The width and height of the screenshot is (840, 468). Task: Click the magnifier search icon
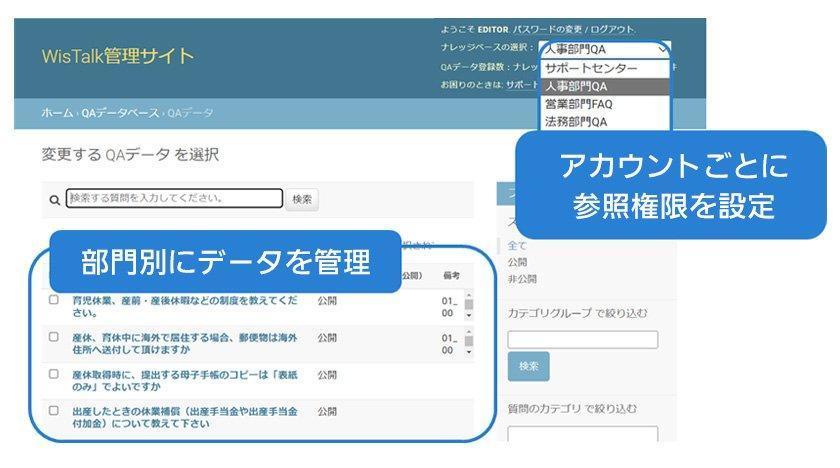tap(54, 200)
